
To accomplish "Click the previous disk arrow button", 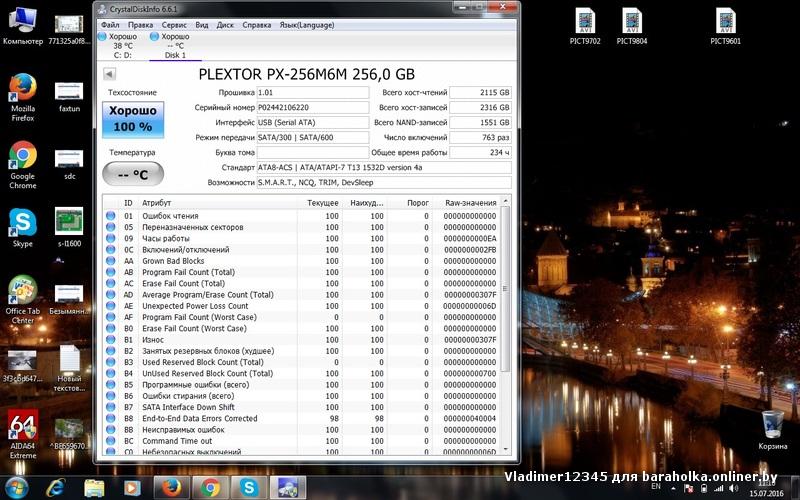I will coord(109,74).
